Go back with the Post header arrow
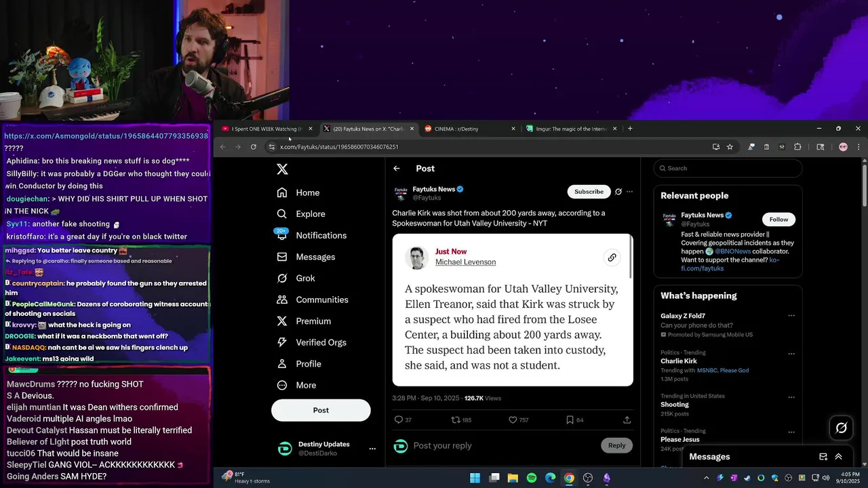868x488 pixels. (x=397, y=169)
